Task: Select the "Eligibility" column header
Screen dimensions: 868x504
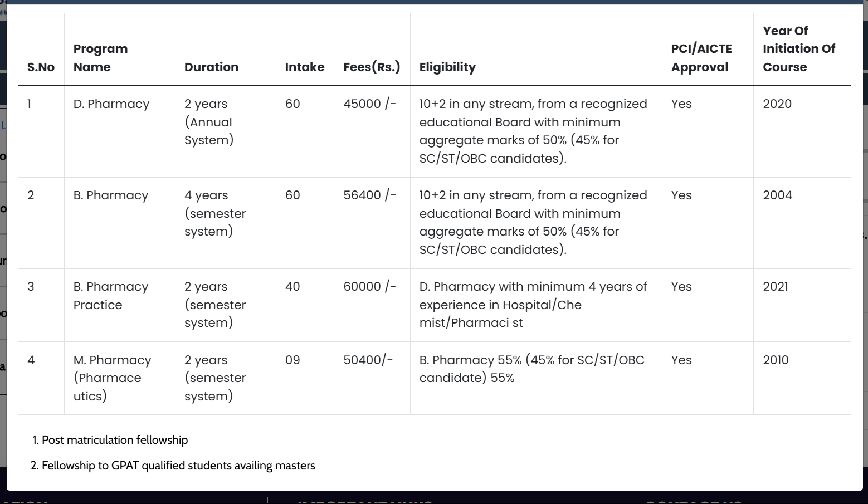Action: [447, 67]
